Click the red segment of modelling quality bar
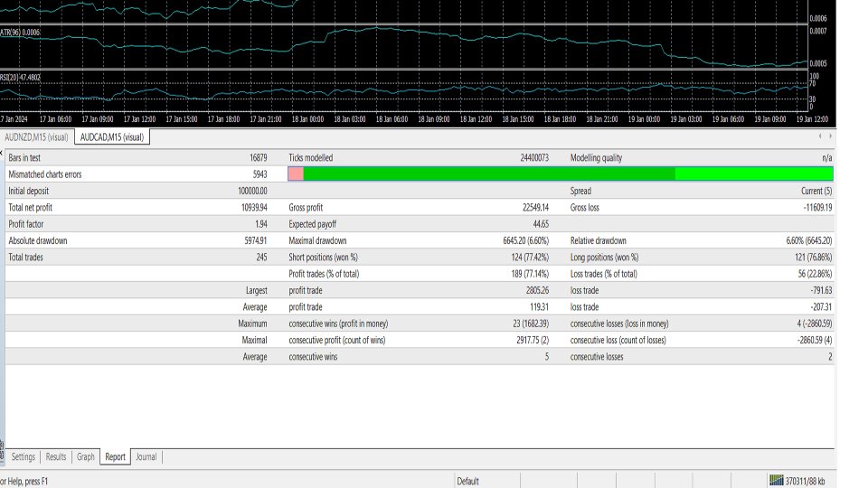868x488 pixels. point(296,174)
